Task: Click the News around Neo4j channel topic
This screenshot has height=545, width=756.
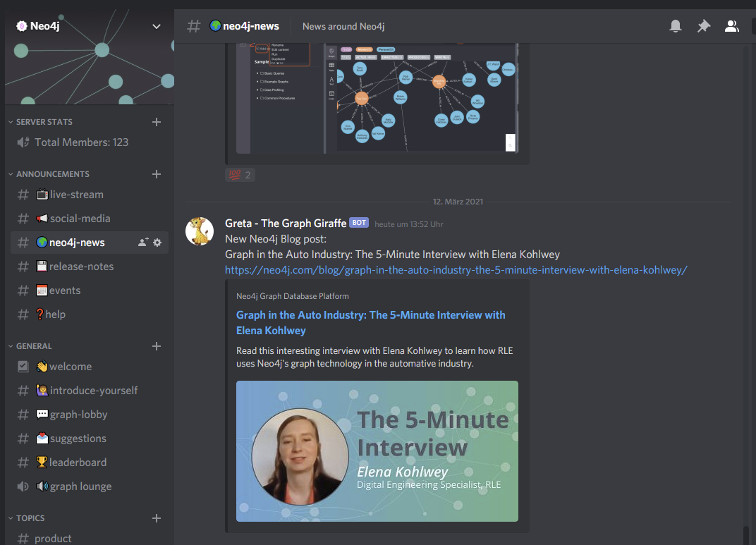Action: 343,27
